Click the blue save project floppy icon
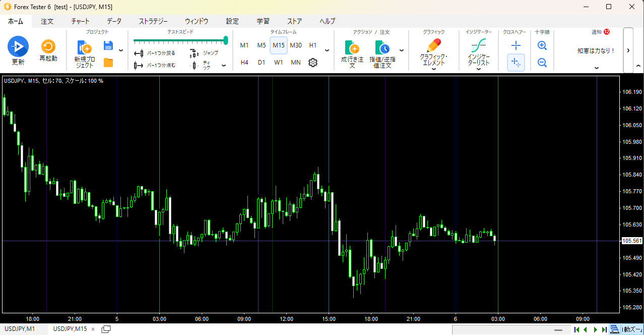 108,46
